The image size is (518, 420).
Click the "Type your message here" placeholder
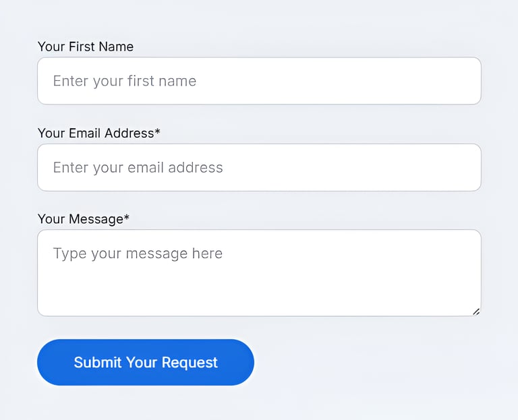click(x=138, y=253)
